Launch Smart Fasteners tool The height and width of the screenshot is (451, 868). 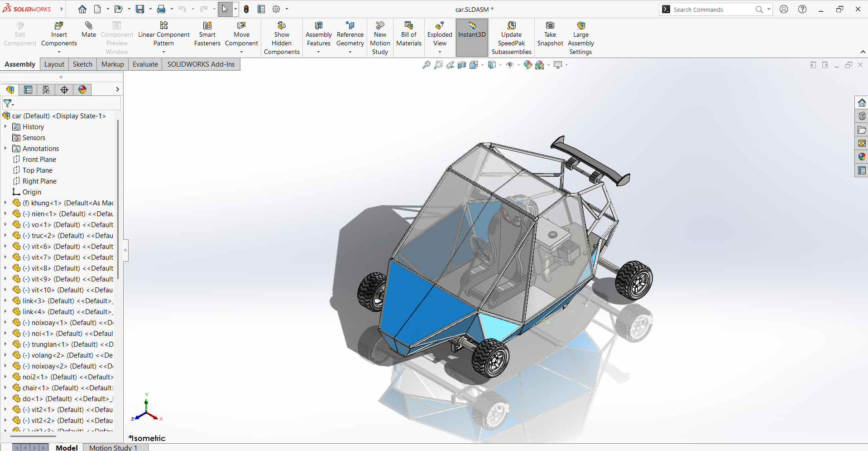click(x=207, y=34)
